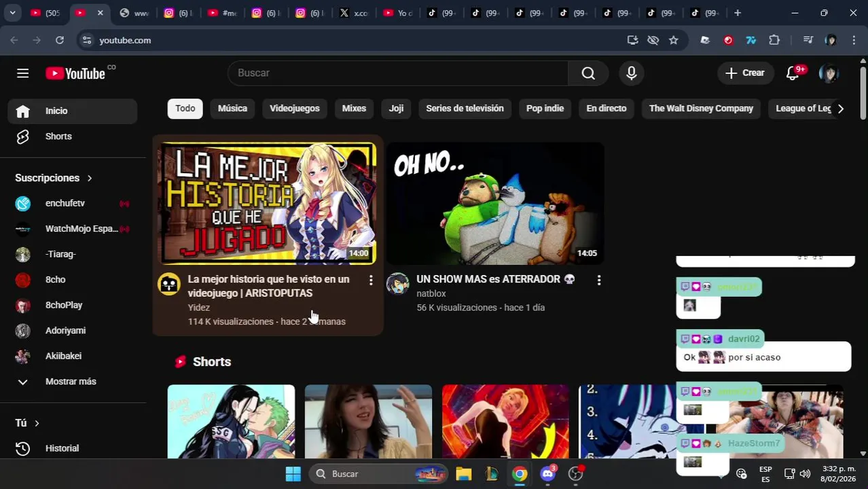This screenshot has width=868, height=489.
Task: Reload the page in Chrome
Action: 60,40
